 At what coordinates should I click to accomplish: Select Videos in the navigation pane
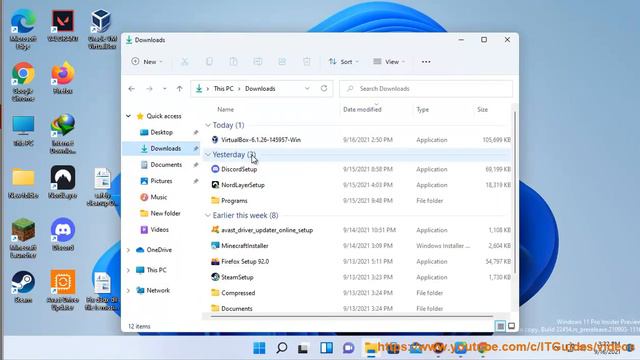(161, 229)
